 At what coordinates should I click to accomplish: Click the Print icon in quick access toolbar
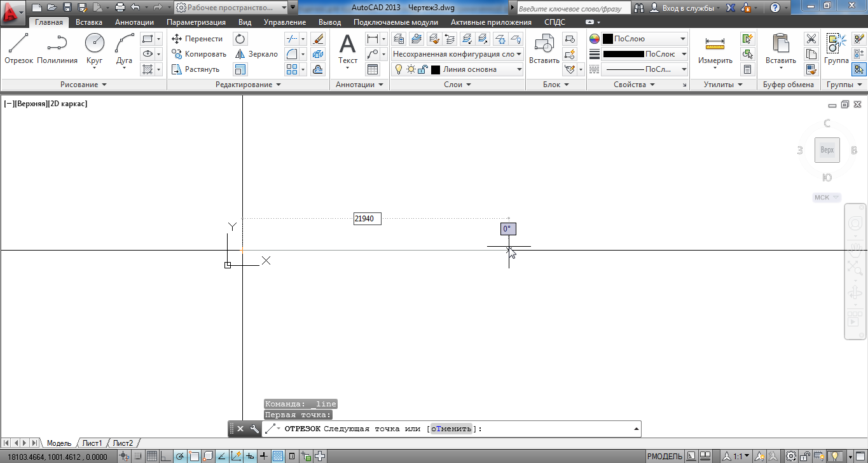tap(120, 8)
